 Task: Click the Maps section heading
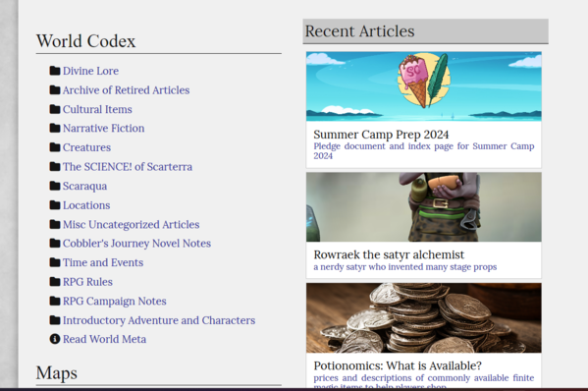(x=57, y=373)
